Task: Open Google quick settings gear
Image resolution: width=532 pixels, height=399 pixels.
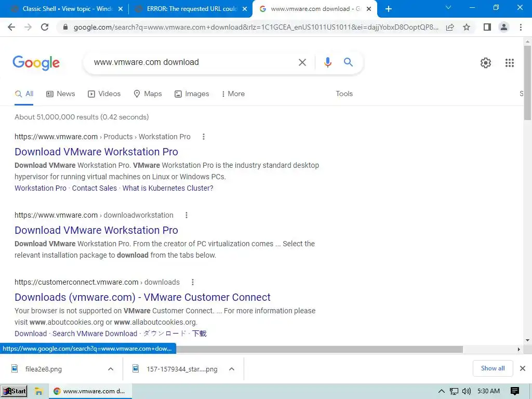Action: [486, 63]
